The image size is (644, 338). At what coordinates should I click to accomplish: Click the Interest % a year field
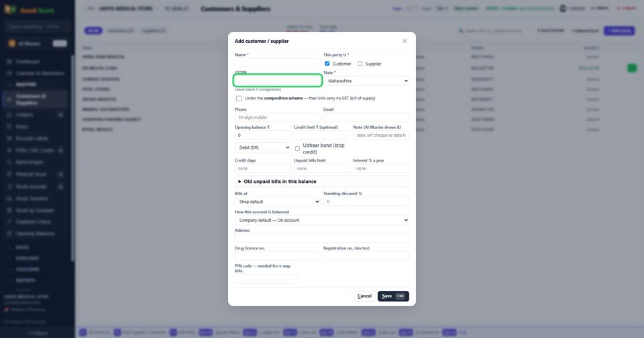pyautogui.click(x=381, y=168)
